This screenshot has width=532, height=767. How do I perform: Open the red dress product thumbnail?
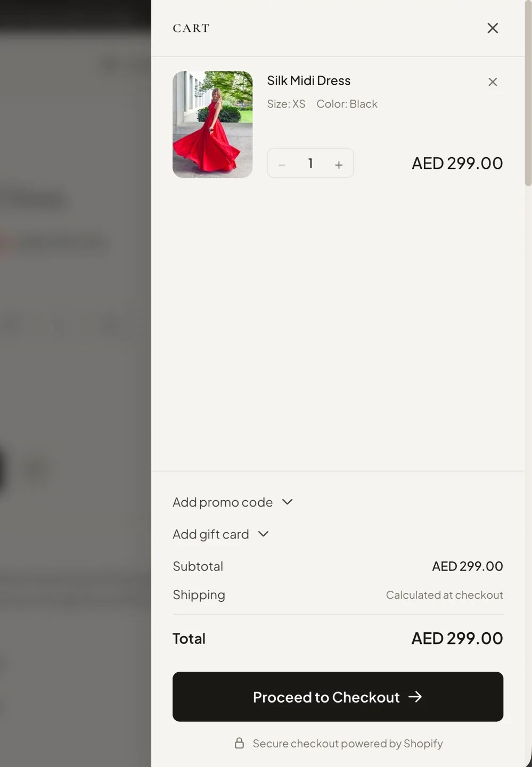(x=212, y=125)
